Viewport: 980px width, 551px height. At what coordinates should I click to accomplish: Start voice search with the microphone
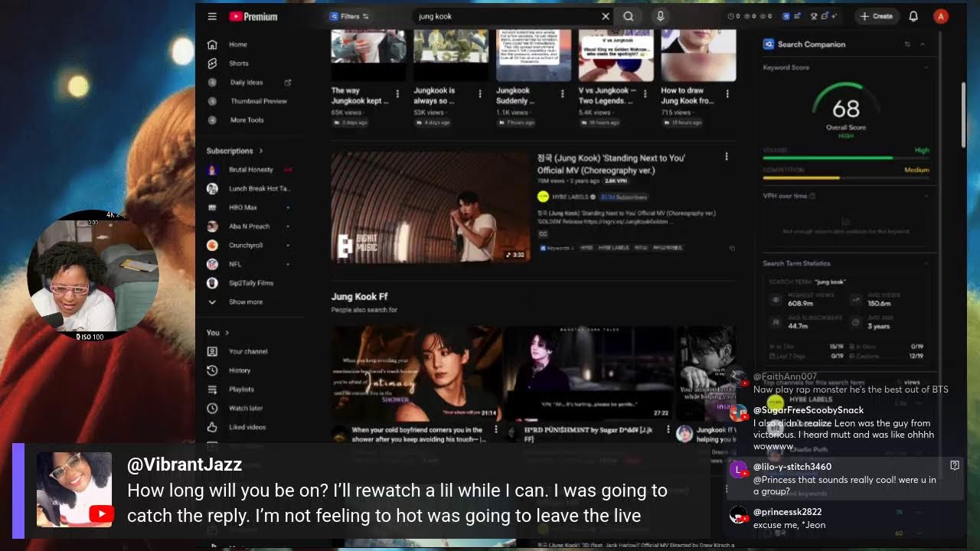point(661,16)
